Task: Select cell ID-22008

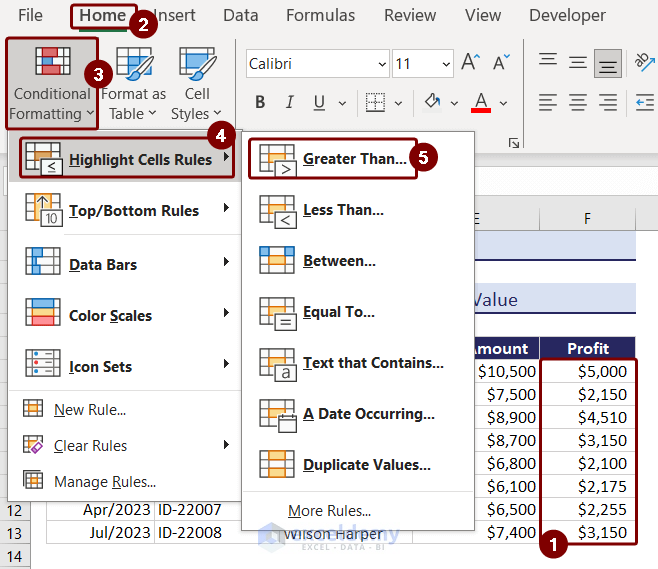Action: 198,533
